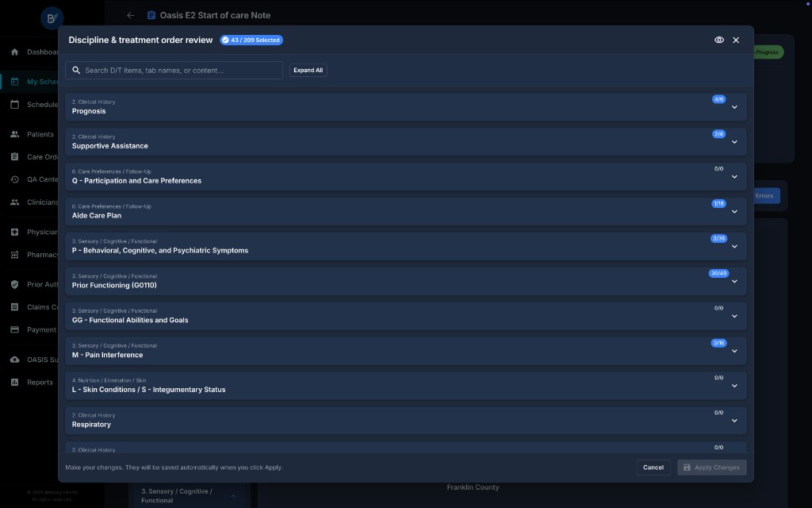The width and height of the screenshot is (812, 508).
Task: Expand the Aide Care Plan chevron
Action: click(734, 211)
